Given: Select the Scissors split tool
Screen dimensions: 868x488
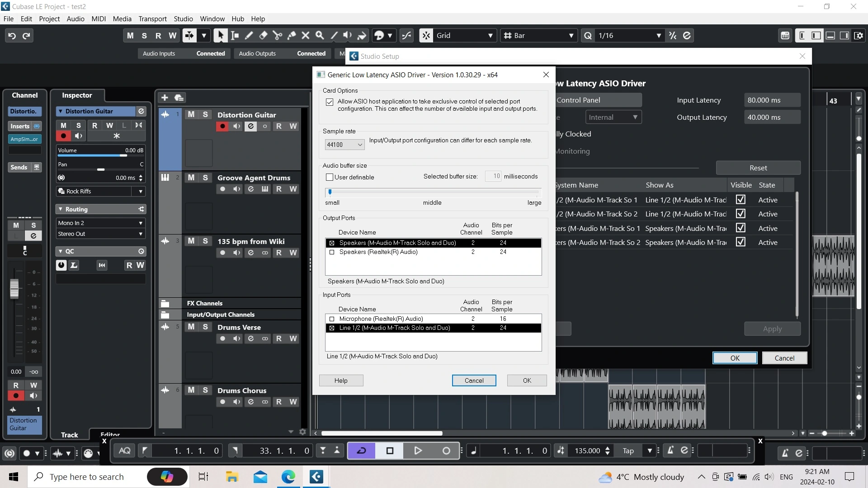Looking at the screenshot, I should pos(277,36).
